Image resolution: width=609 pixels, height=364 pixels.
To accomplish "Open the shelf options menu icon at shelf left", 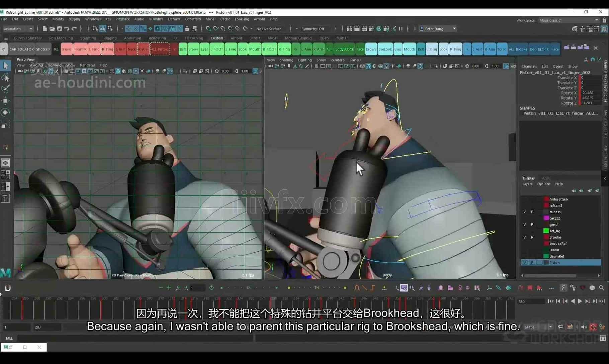I will tap(6, 38).
